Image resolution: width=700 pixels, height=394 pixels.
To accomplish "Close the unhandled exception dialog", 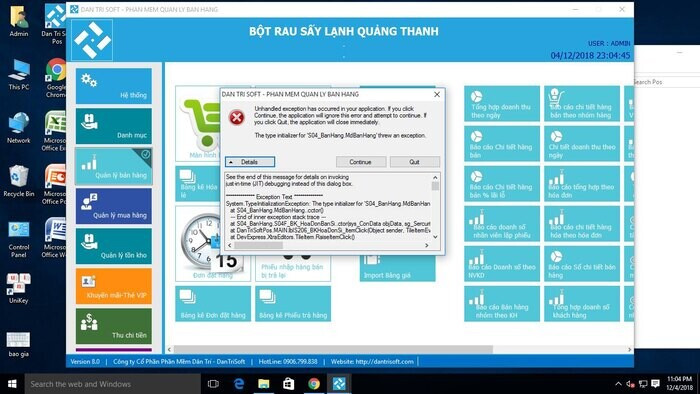I will [x=437, y=95].
